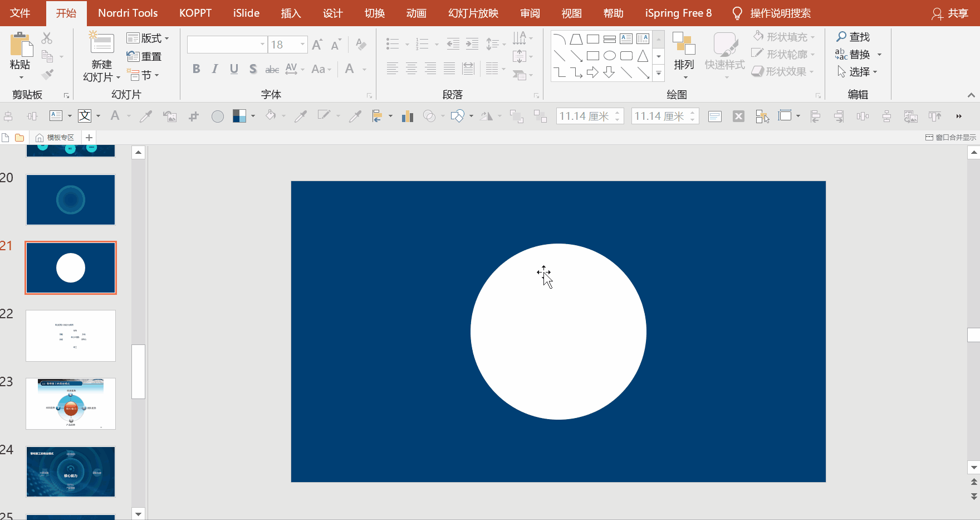Click the Clear Formatting eraser icon

(x=361, y=45)
